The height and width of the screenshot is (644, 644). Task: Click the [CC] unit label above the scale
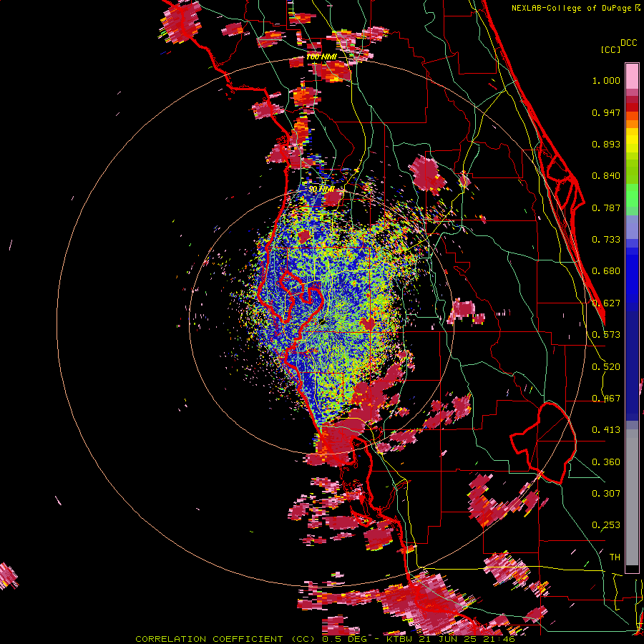(x=610, y=49)
